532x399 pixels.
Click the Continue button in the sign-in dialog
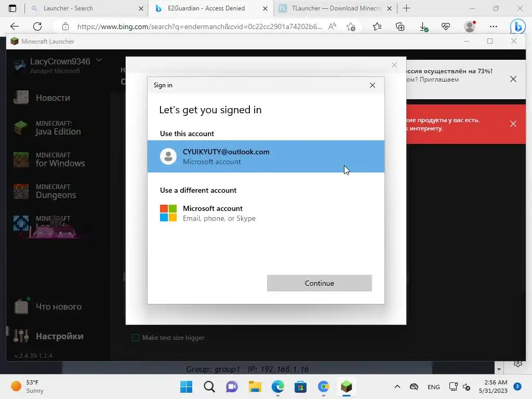click(320, 283)
